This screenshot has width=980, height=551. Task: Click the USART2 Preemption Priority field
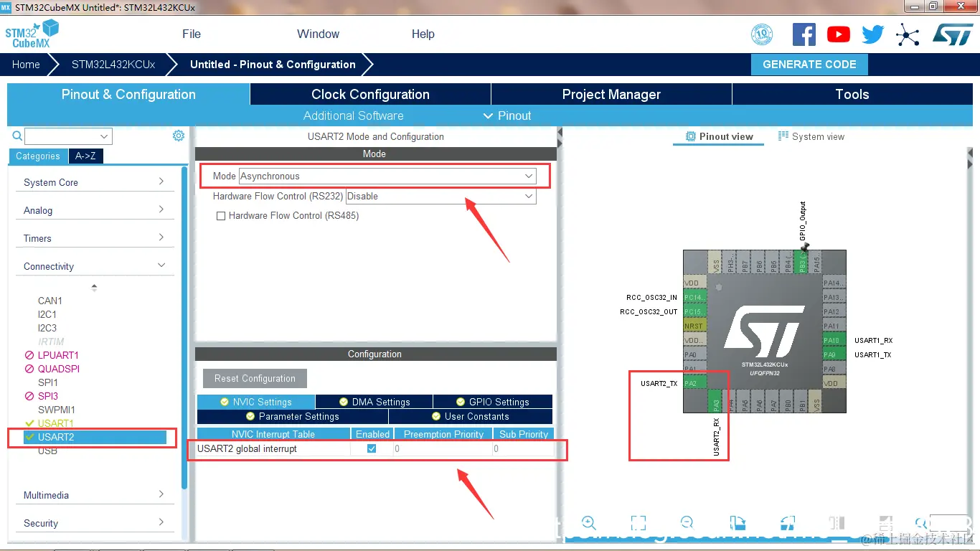pos(442,448)
